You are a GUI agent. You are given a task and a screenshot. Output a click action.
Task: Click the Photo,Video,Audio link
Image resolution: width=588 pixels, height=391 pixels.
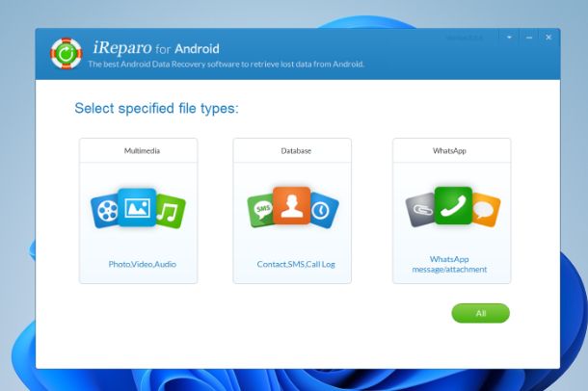click(x=143, y=264)
